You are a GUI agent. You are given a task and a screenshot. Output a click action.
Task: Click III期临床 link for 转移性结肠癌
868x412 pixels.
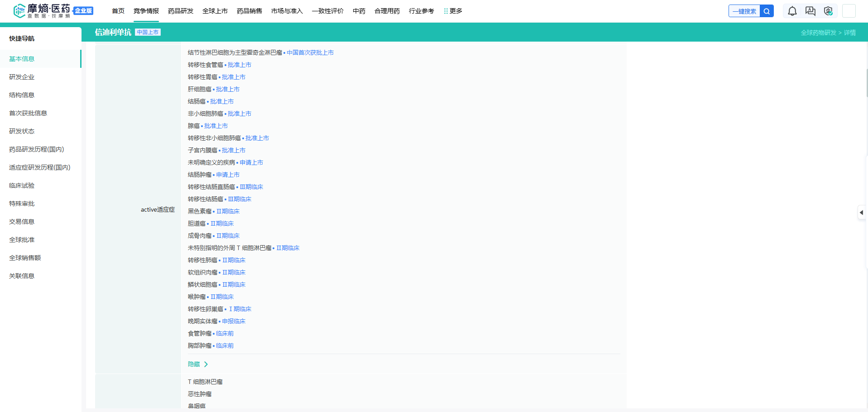pos(240,199)
